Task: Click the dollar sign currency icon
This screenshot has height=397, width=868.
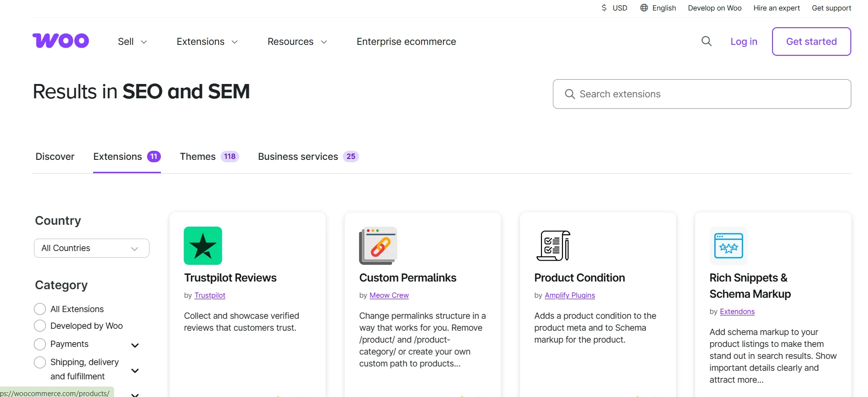Action: coord(604,8)
